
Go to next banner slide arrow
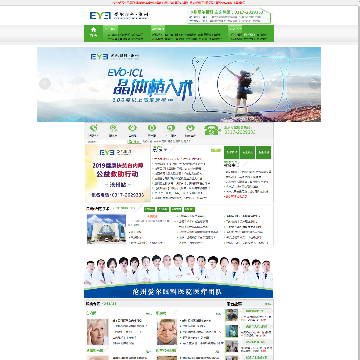pos(314,84)
